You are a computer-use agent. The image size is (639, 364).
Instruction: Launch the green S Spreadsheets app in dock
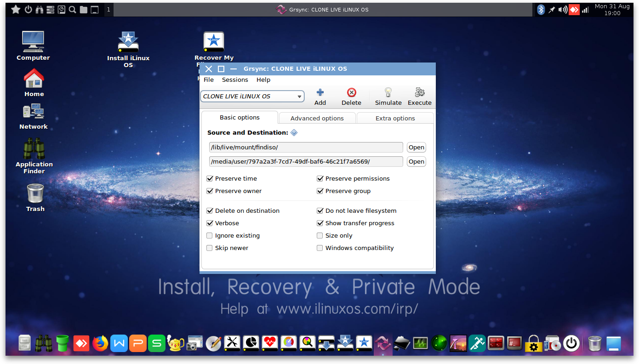tap(157, 343)
